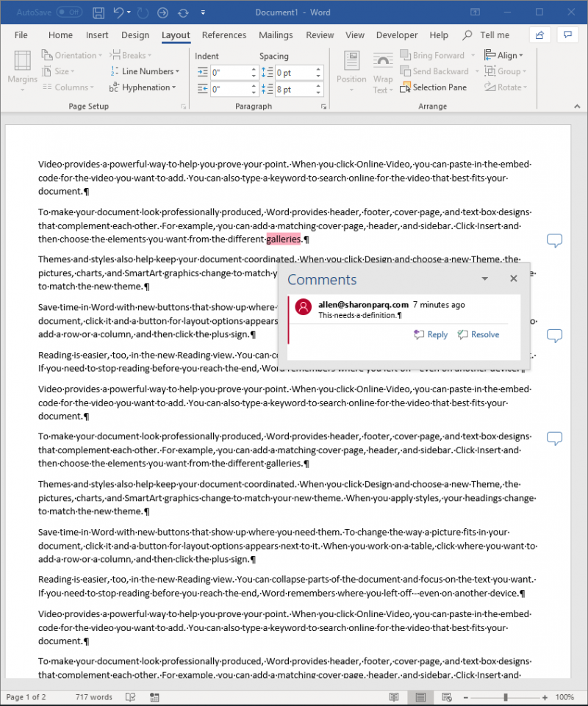The width and height of the screenshot is (588, 706).
Task: Click the Share icon button
Action: (x=539, y=35)
